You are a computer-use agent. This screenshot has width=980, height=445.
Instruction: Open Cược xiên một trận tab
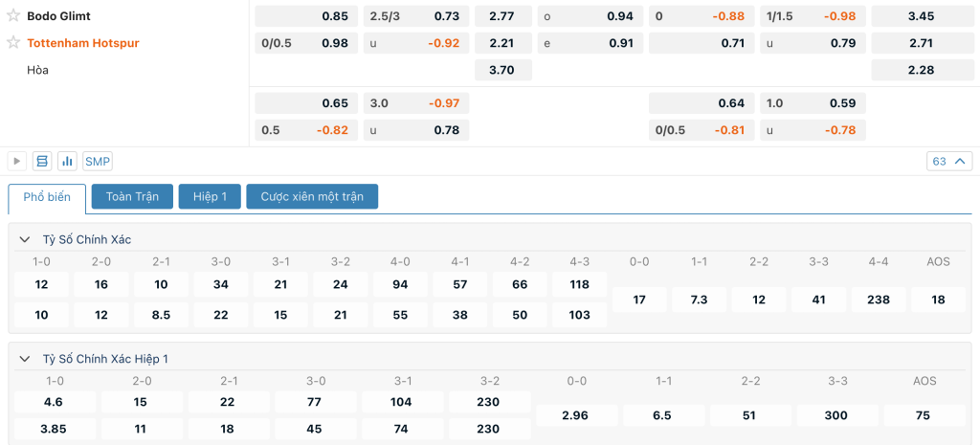312,197
